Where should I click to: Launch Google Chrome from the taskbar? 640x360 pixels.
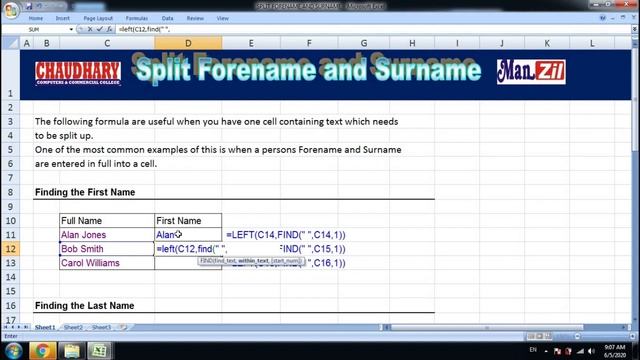pos(42,351)
